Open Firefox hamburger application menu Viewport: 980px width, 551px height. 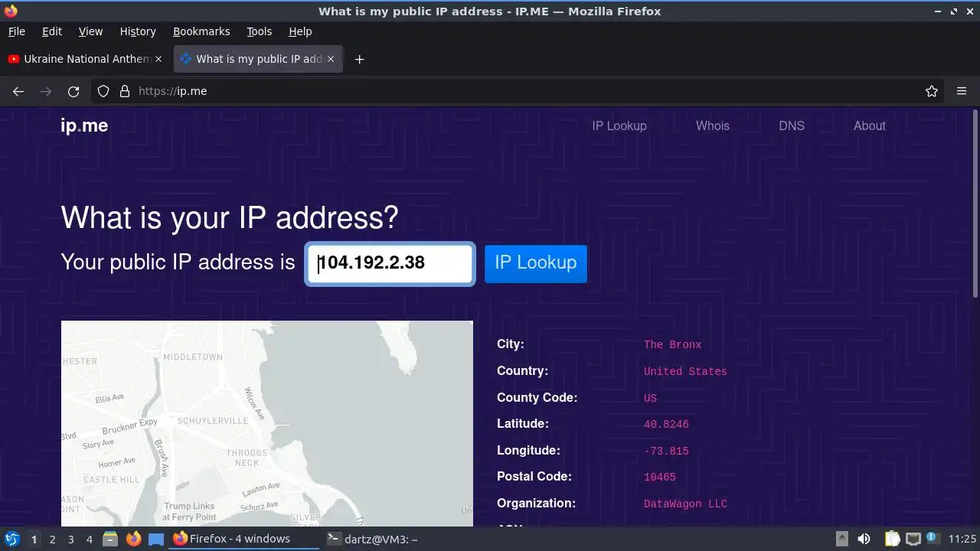(962, 91)
